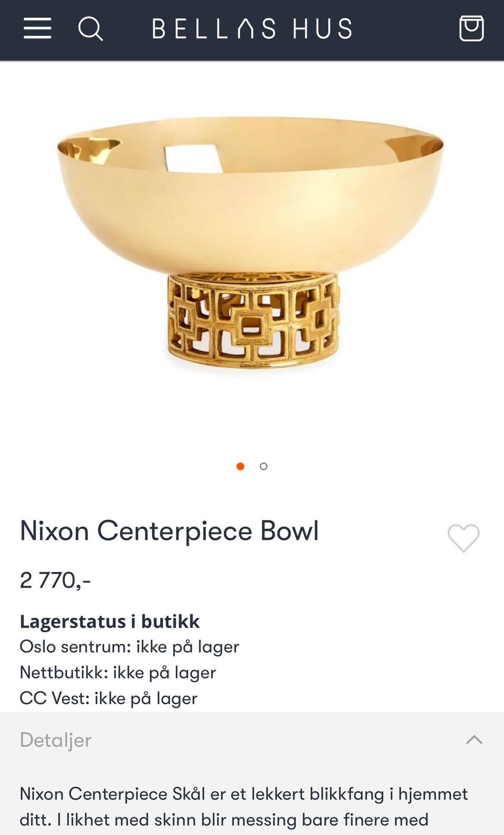Image resolution: width=504 pixels, height=835 pixels.
Task: Click the CC Vest stock status
Action: tap(109, 698)
